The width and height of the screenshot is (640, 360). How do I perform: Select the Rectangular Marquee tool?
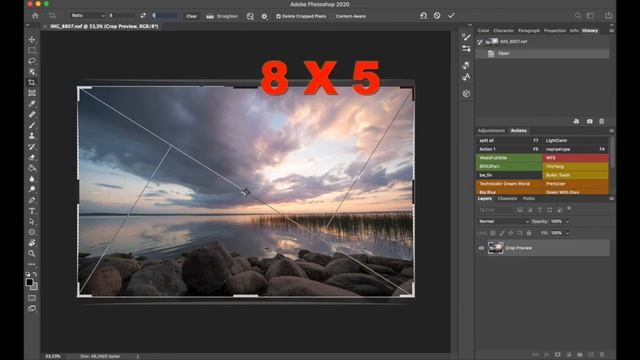pyautogui.click(x=32, y=50)
